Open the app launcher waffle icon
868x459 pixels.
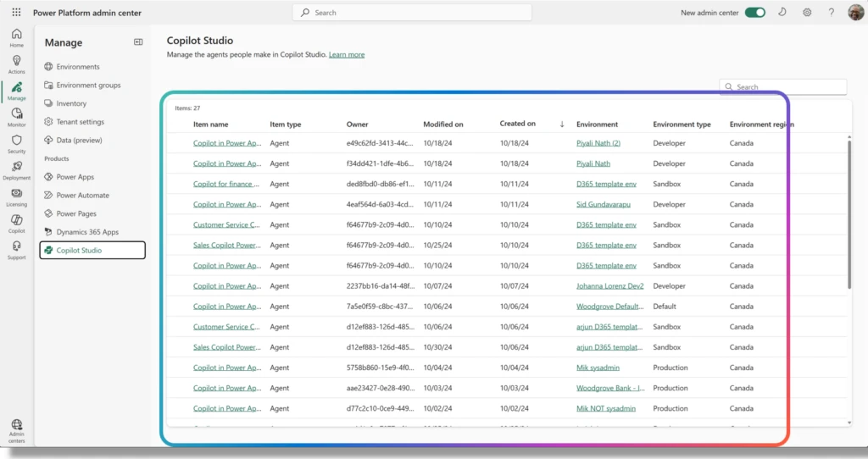(x=16, y=13)
